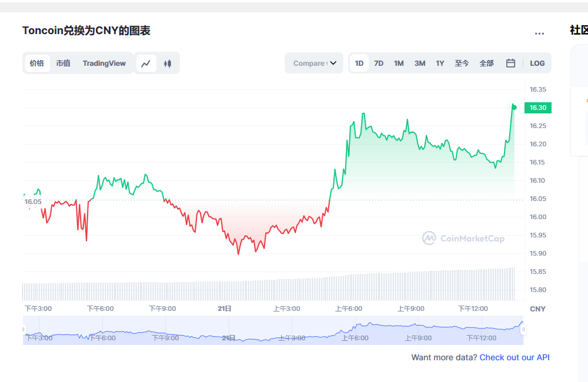588x382 pixels.
Task: Grab the left range slider handle
Action: 24,330
